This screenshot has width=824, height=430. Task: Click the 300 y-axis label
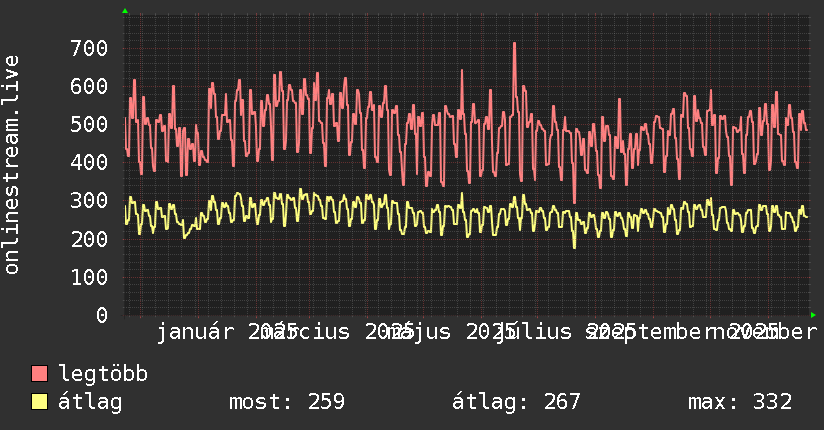coord(89,201)
